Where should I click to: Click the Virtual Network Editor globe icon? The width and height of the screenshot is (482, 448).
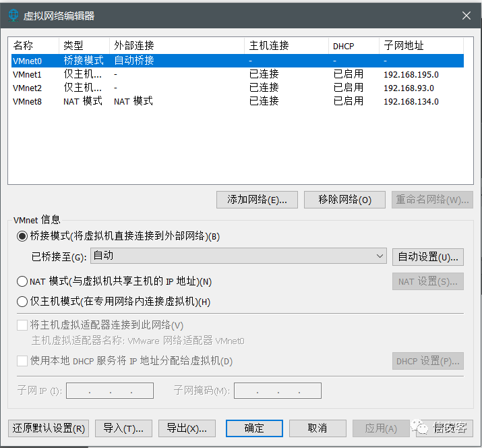coord(13,16)
